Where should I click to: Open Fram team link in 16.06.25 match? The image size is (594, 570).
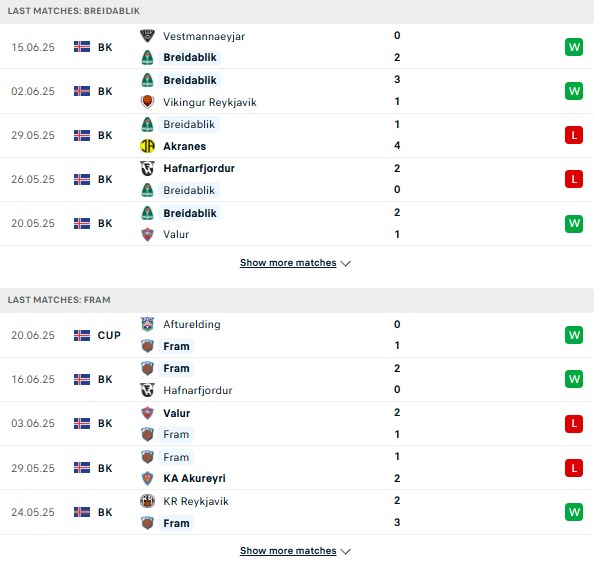point(176,368)
